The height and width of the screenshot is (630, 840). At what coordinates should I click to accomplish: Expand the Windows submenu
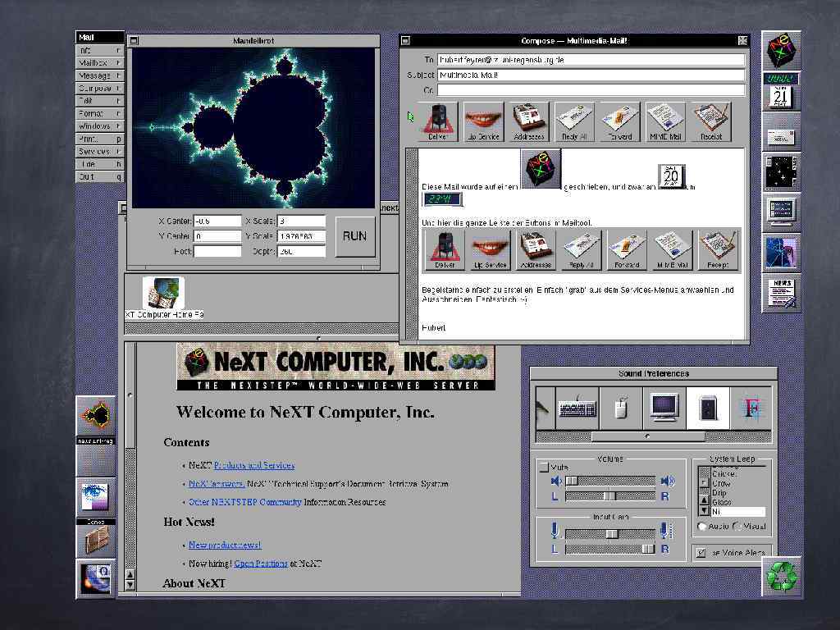[x=100, y=126]
